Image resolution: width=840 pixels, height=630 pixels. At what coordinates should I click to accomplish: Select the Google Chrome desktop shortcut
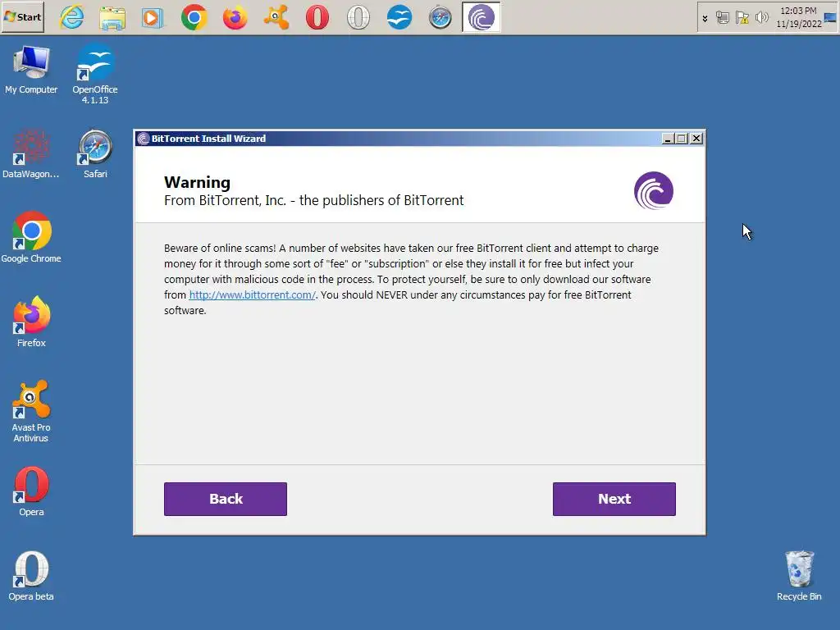[31, 238]
